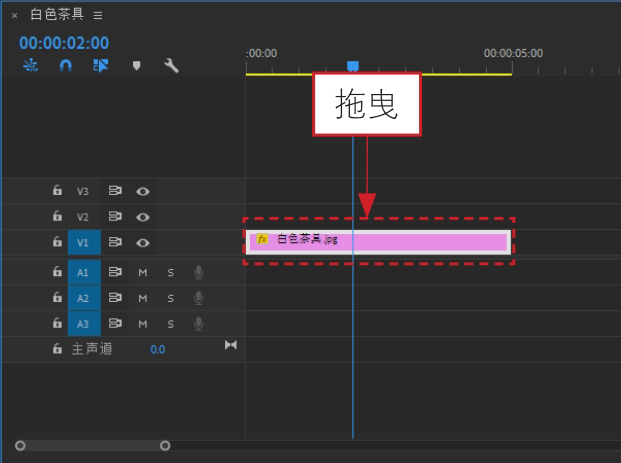Viewport: 621px width, 463px height.
Task: Toggle V1 track targeting
Action: [84, 242]
